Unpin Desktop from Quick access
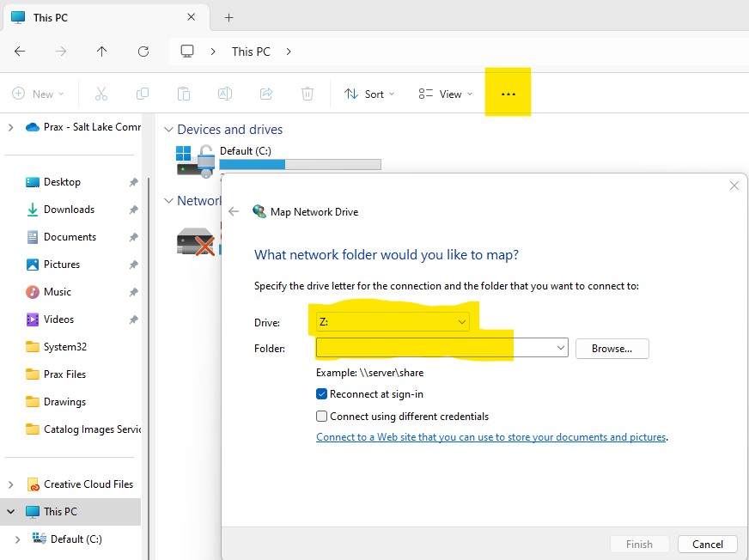This screenshot has height=560, width=749. 133,182
